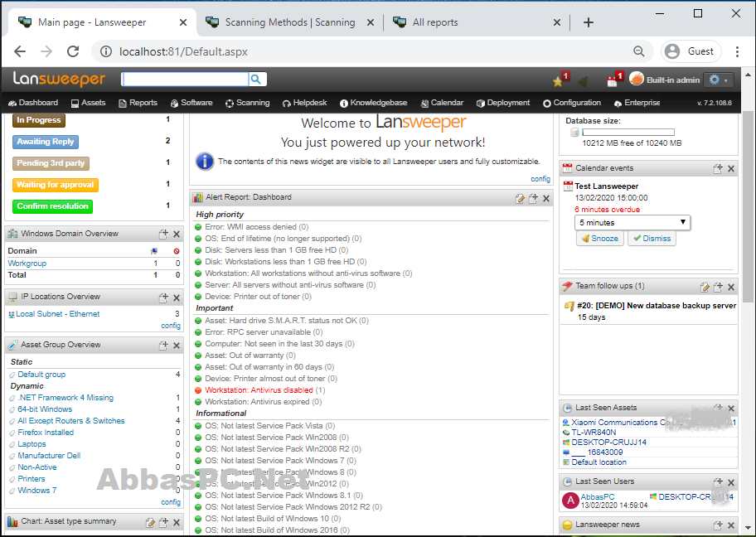
Task: Switch to the All reports tab
Action: pos(435,22)
